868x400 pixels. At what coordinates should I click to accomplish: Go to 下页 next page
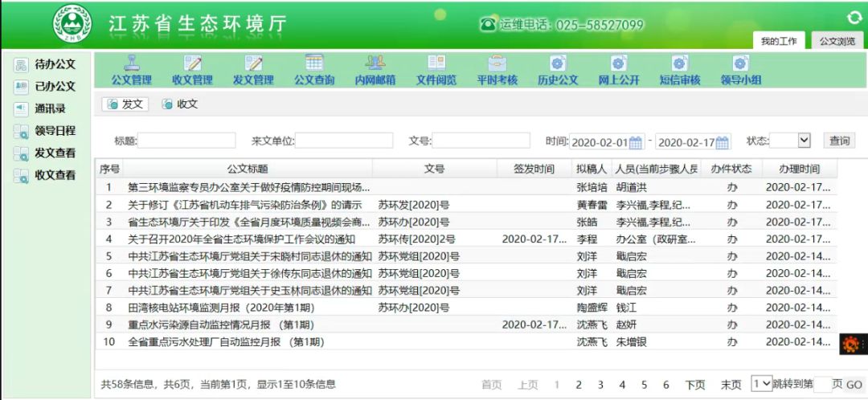point(695,385)
